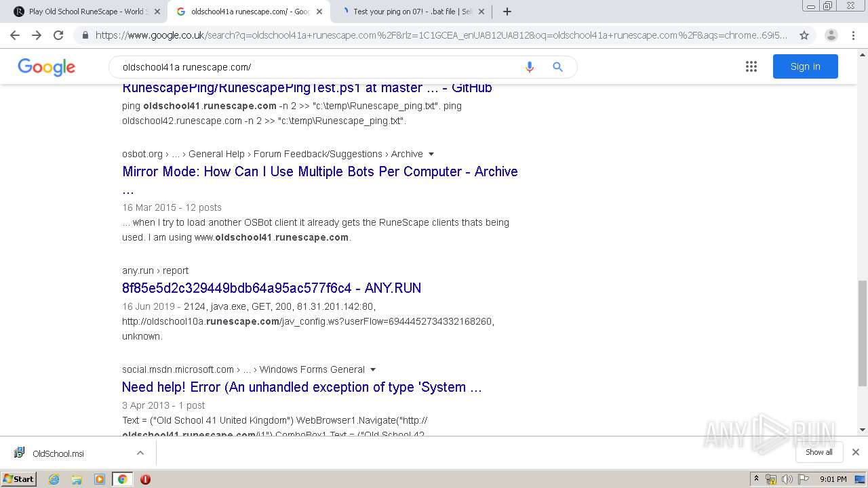Click the scrollbar up arrow

click(862, 54)
